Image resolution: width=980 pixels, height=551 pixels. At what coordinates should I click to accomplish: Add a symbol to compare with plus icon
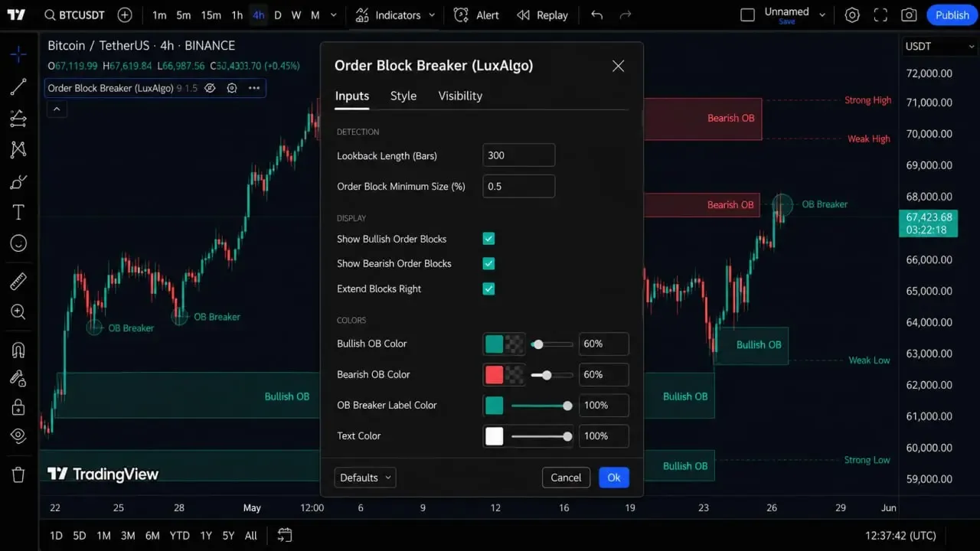125,15
